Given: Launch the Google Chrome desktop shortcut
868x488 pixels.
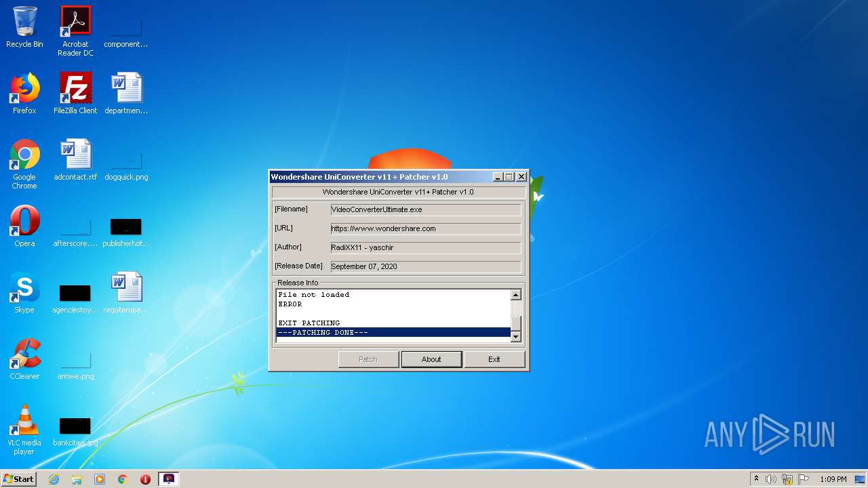Looking at the screenshot, I should [x=24, y=164].
